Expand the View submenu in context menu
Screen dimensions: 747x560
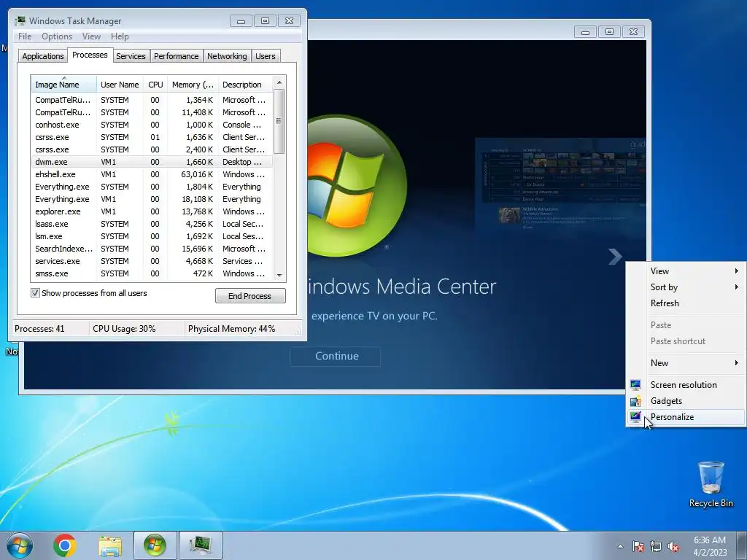686,271
